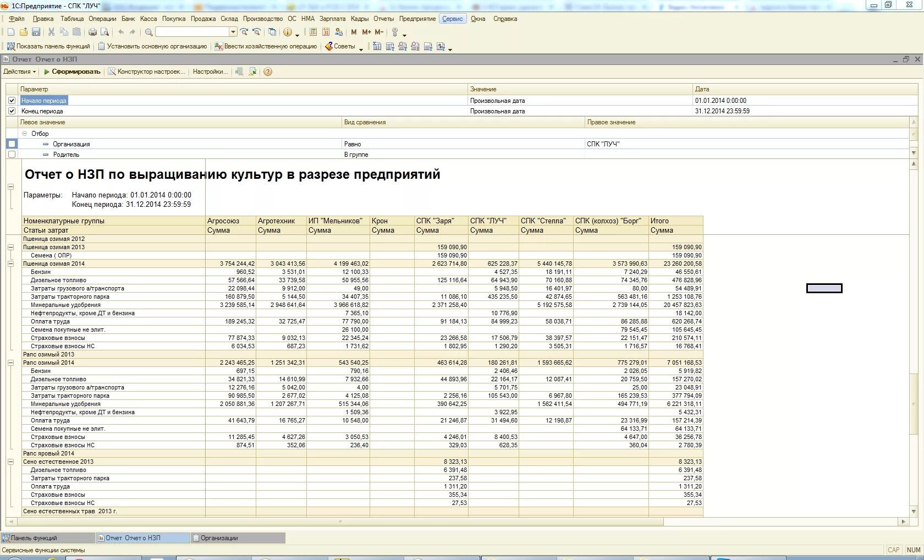
Task: Click the 23 260 200,58 total cell
Action: 675,264
